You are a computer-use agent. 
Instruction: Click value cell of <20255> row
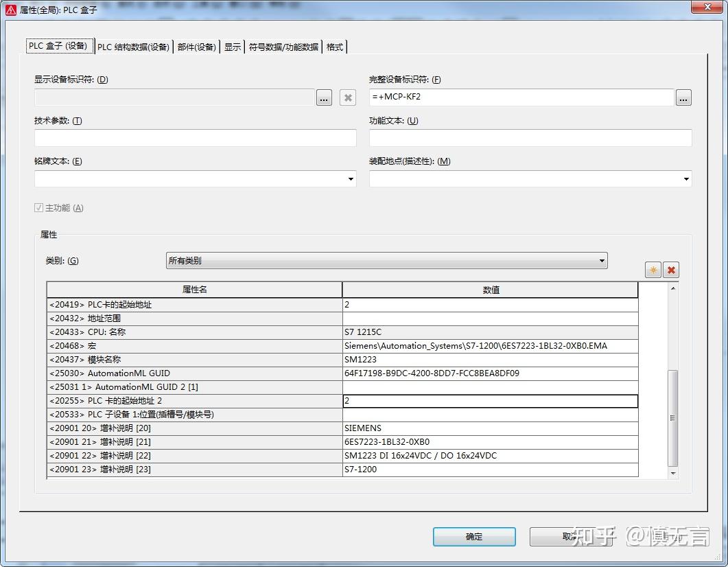(x=491, y=401)
